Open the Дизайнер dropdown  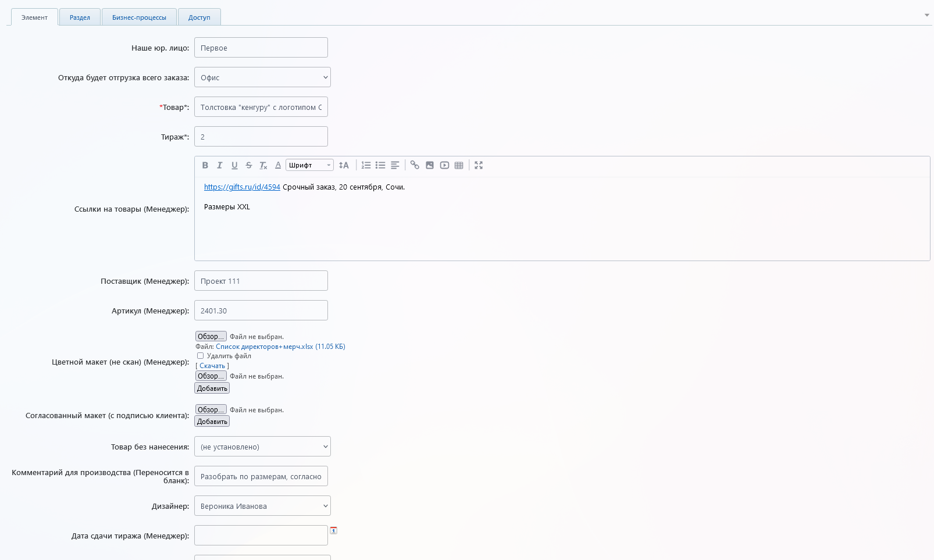point(262,506)
